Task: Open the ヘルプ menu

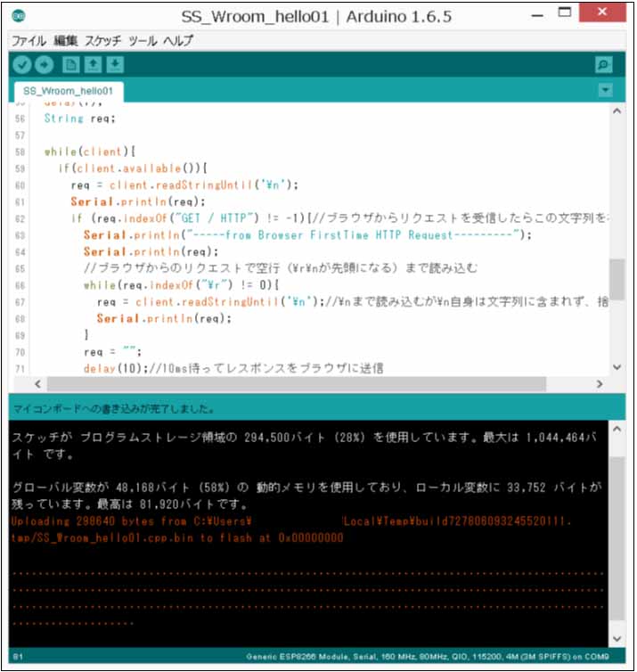Action: coord(177,41)
